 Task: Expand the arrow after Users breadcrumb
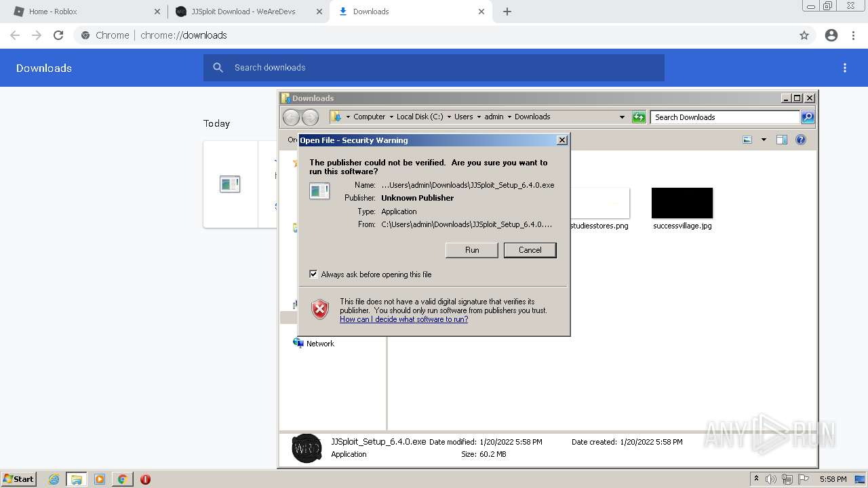(x=479, y=117)
